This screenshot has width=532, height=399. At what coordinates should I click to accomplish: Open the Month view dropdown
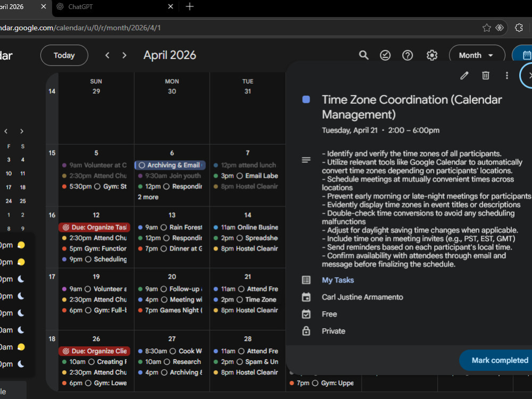[476, 55]
